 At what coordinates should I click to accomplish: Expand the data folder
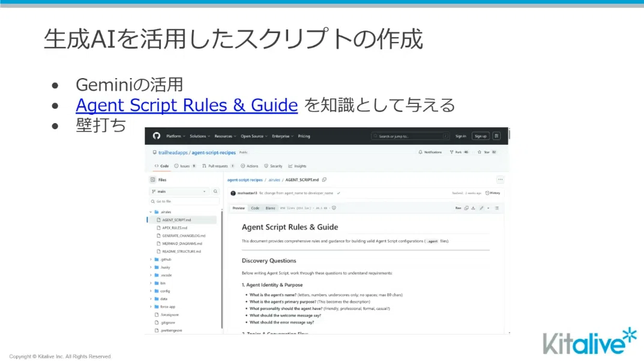point(151,299)
